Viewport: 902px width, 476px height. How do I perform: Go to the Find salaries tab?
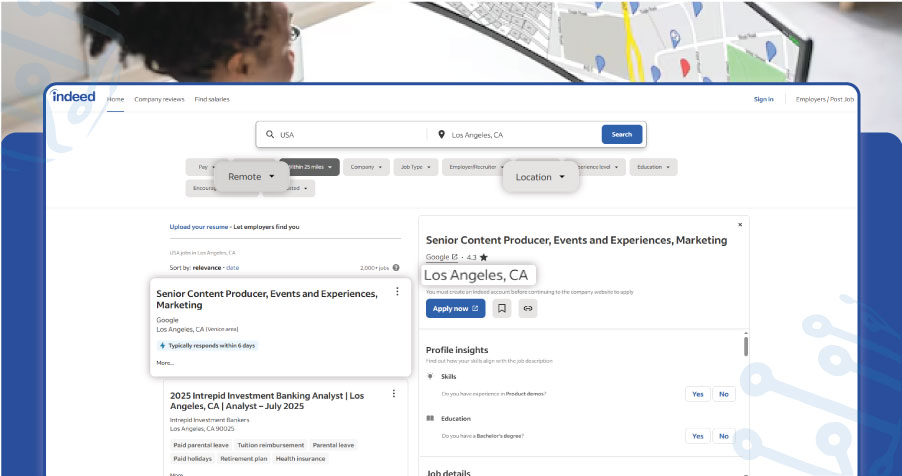pyautogui.click(x=212, y=100)
